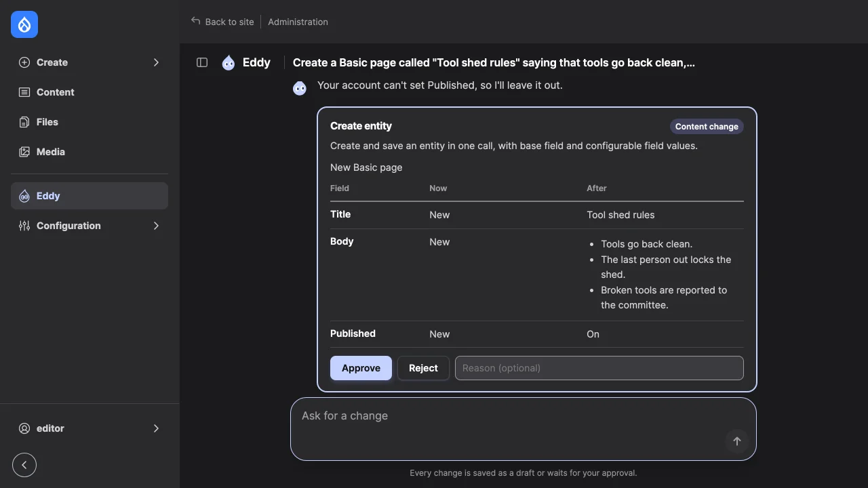Click the Tools go back clean bullet
The height and width of the screenshot is (488, 868).
point(646,244)
